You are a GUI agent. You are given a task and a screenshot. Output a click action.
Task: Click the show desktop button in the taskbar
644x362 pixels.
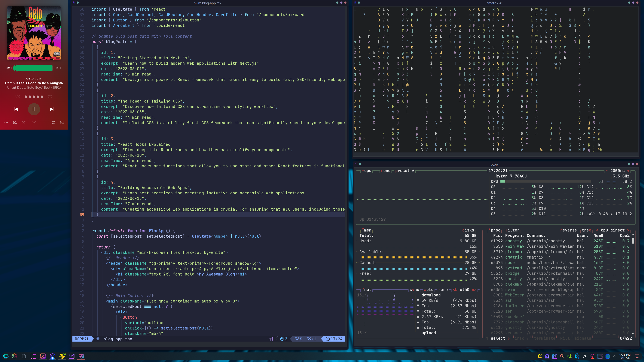click(637, 356)
